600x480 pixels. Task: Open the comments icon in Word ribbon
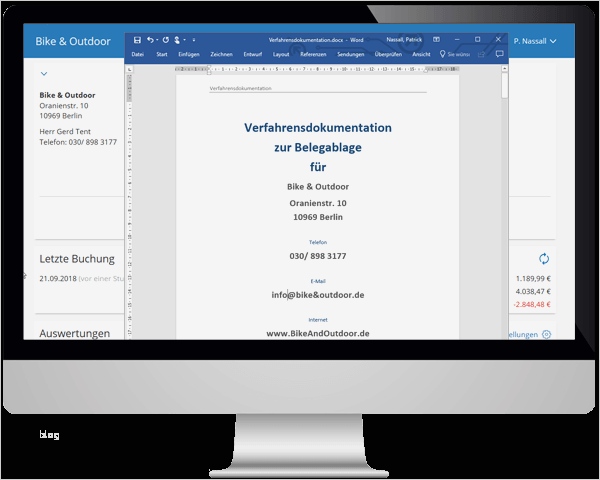[499, 54]
